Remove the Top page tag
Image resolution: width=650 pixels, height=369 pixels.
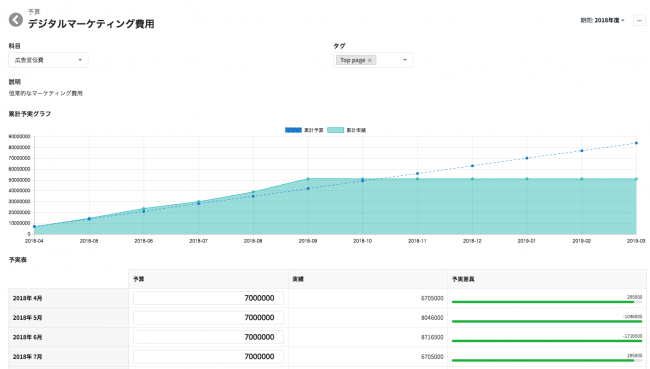click(370, 60)
